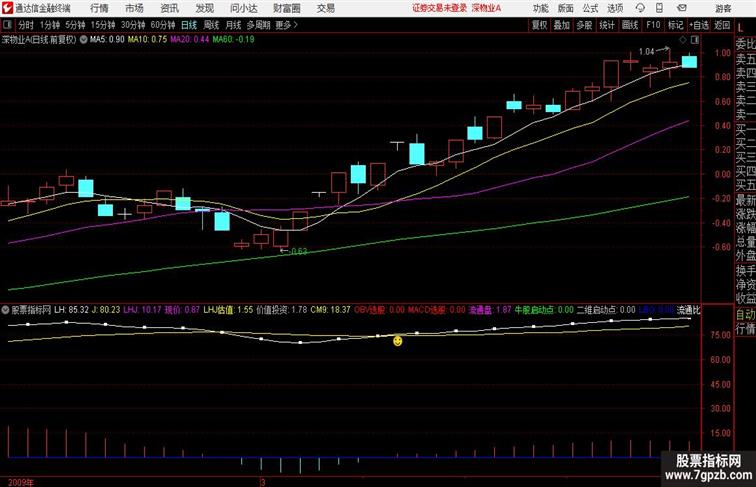Click the LHJ估值: 1.55 indicator value

point(228,310)
